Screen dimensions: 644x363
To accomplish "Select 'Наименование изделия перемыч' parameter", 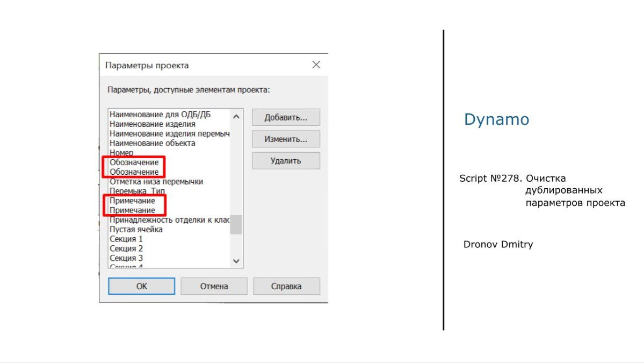I will point(169,133).
